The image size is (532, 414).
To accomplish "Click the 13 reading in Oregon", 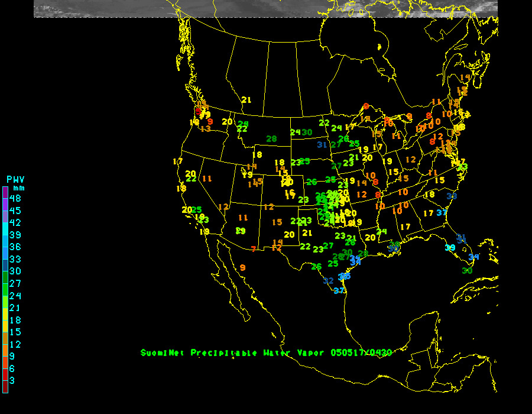I will coord(205,128).
